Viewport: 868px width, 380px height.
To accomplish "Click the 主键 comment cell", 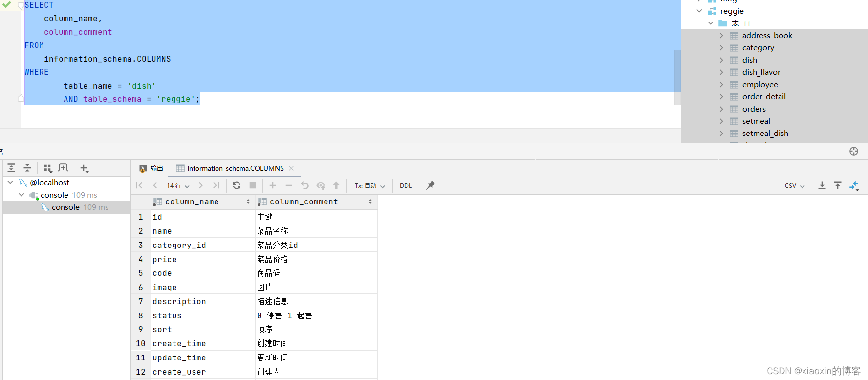I will click(316, 217).
